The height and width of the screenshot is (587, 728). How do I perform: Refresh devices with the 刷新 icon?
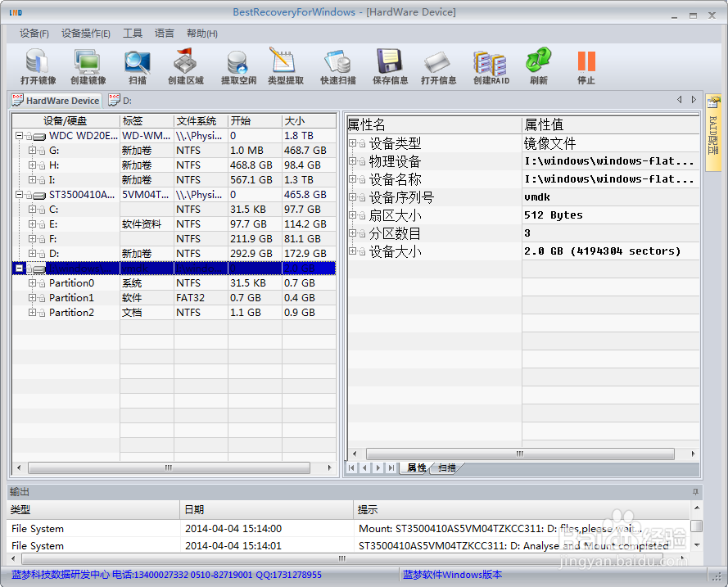pos(539,67)
